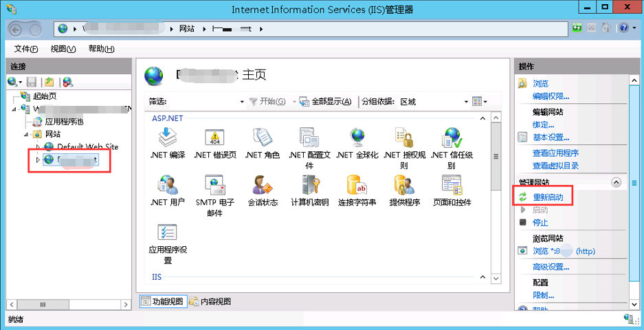
Task: Collapse the server tree node
Action: (14, 109)
